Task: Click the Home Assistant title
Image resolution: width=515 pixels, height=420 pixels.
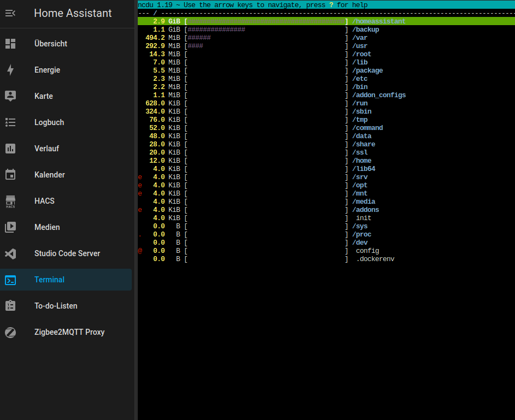Action: click(x=73, y=13)
